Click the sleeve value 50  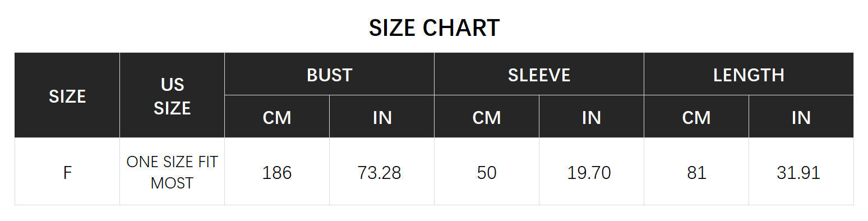click(x=487, y=172)
